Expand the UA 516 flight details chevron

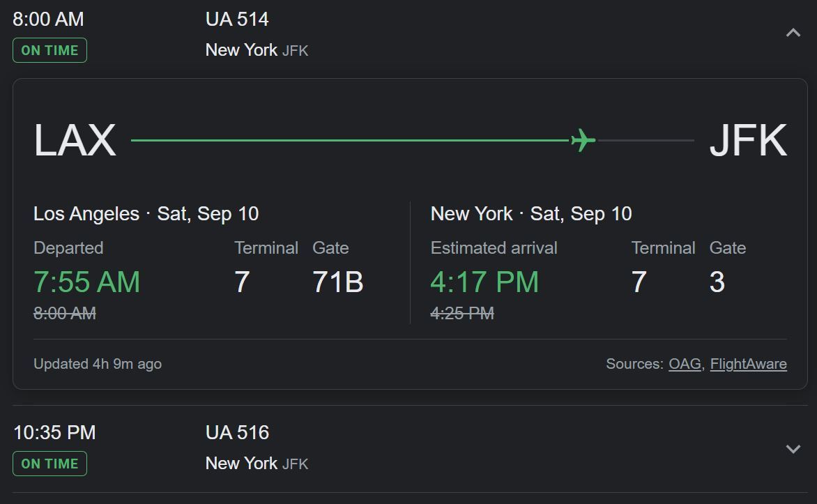click(793, 449)
